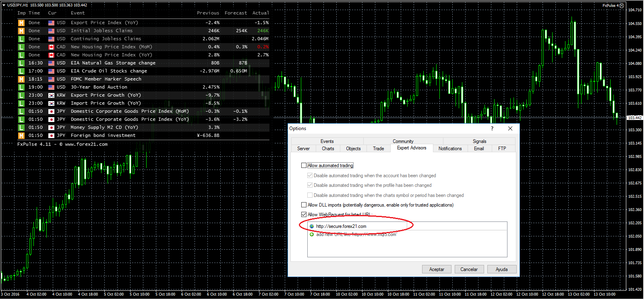Click the impact icon beside Initial Jobless Claims
Image resolution: width=644 pixels, height=300 pixels.
click(x=21, y=31)
